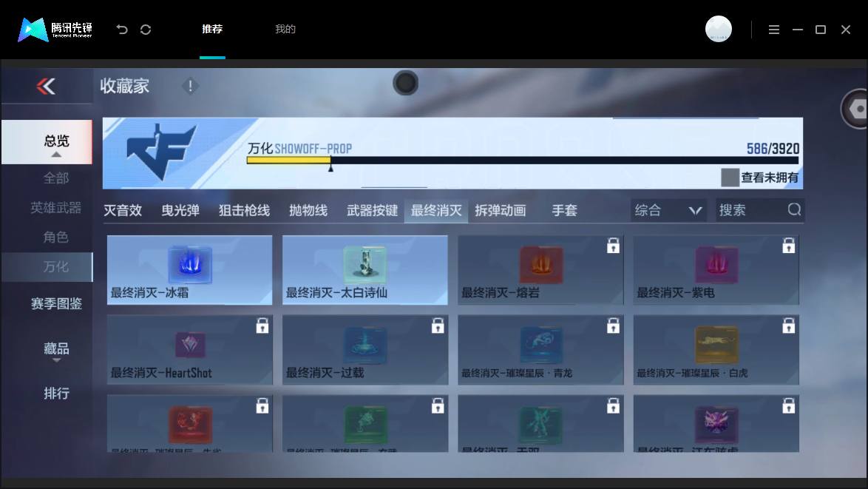Click lock icon on 最终消灭-紫电 card
The height and width of the screenshot is (489, 868).
[788, 246]
